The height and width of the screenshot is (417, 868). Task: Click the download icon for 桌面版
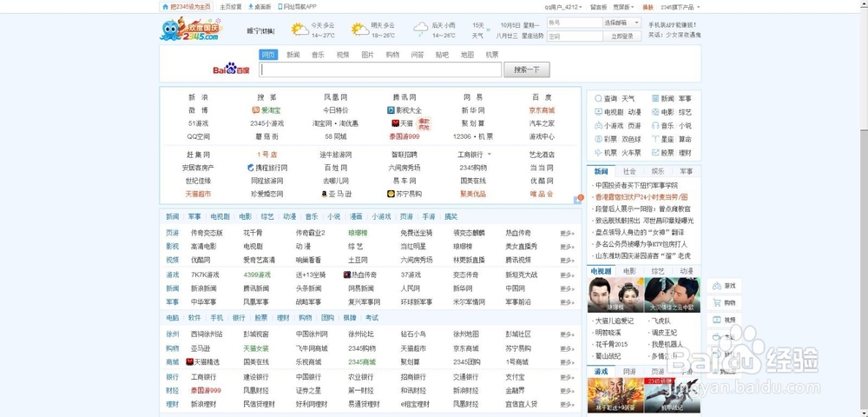pos(250,7)
